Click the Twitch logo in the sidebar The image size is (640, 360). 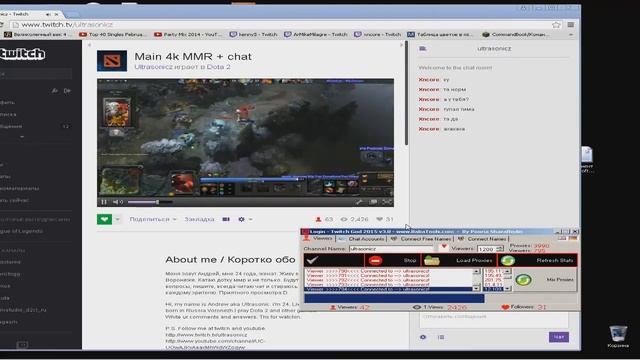(22, 54)
